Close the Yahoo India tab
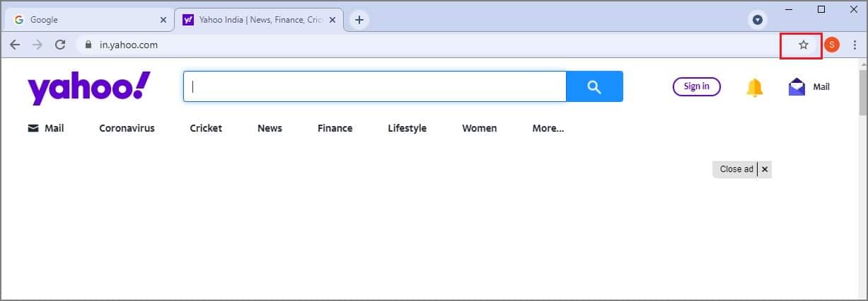 click(332, 20)
